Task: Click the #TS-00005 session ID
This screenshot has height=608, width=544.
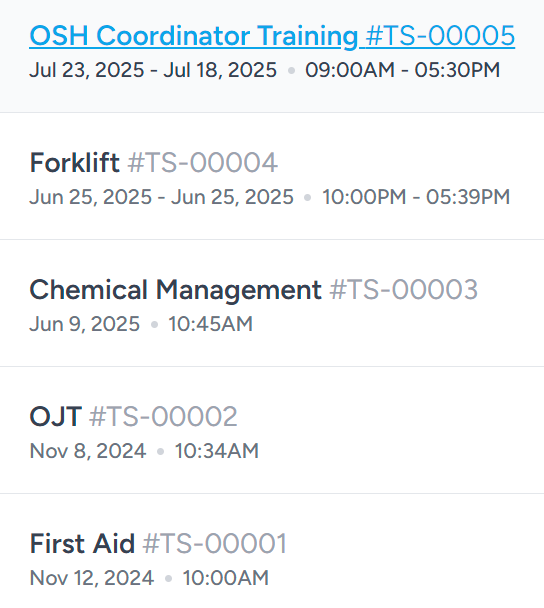Action: click(440, 36)
